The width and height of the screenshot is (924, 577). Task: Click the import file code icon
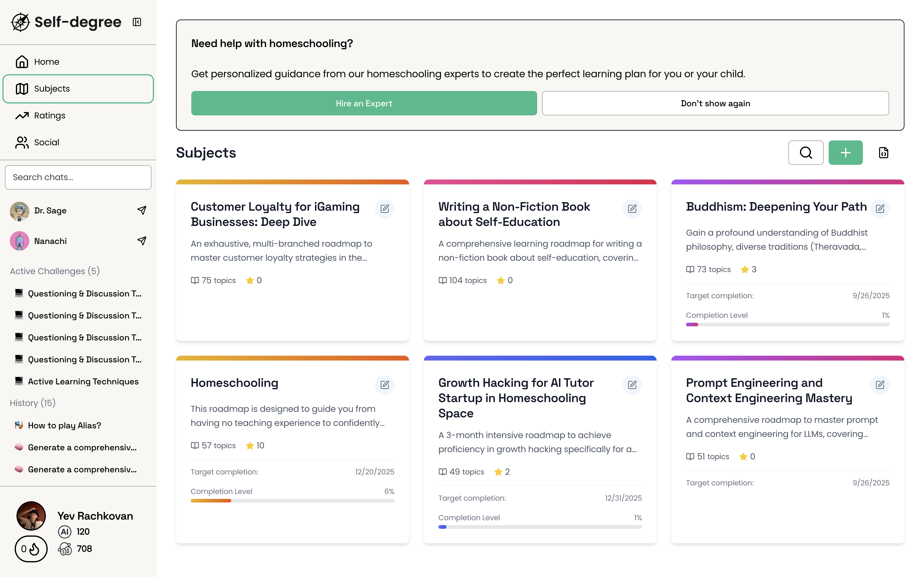[x=883, y=153]
